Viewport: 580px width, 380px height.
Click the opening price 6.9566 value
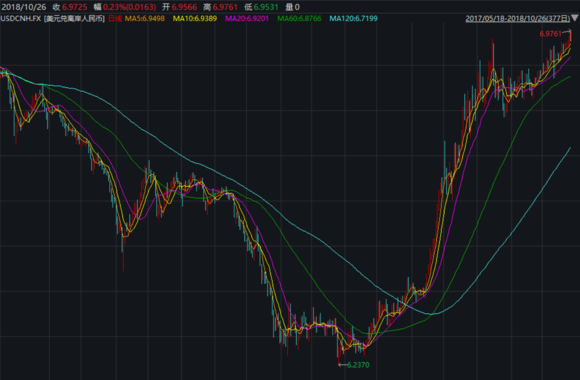coord(184,7)
